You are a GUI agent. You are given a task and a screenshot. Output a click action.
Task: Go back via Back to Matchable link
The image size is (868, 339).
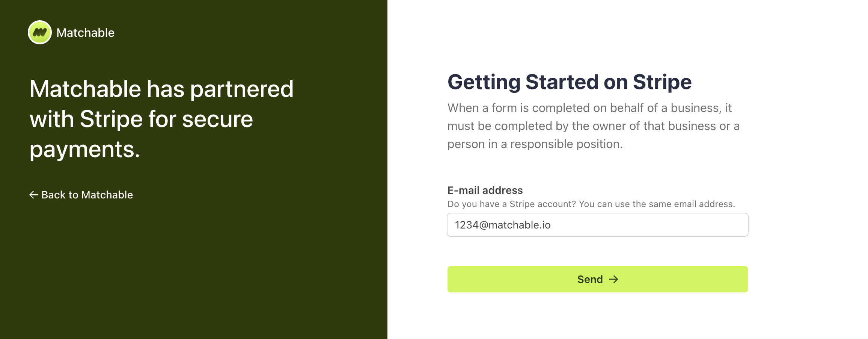(x=87, y=195)
